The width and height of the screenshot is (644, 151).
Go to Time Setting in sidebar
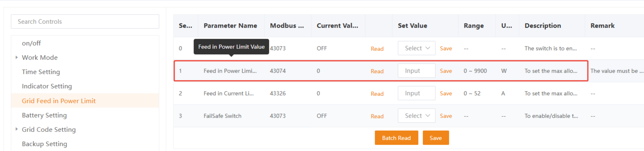(x=41, y=72)
